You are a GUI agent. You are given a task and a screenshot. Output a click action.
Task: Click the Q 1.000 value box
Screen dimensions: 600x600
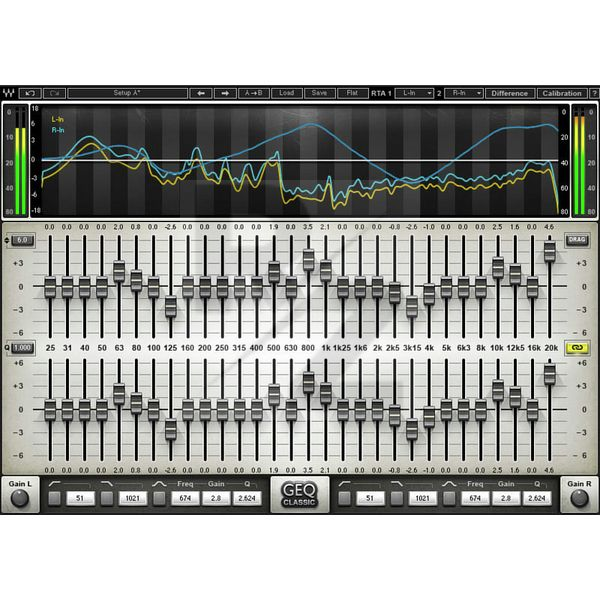23,348
